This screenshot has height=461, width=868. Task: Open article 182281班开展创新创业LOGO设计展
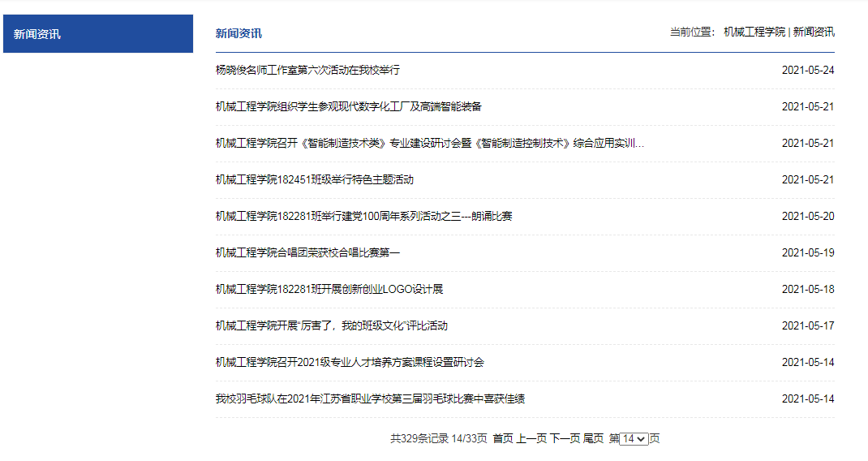(x=329, y=289)
